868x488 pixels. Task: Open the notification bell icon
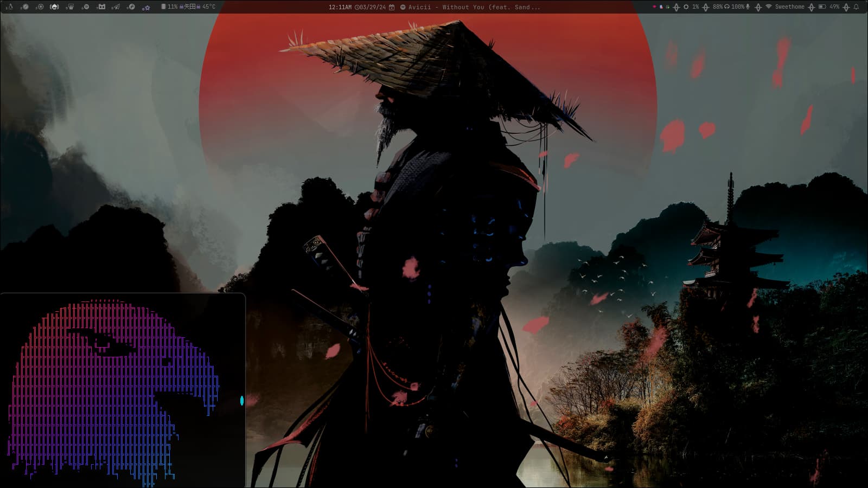[x=856, y=7]
